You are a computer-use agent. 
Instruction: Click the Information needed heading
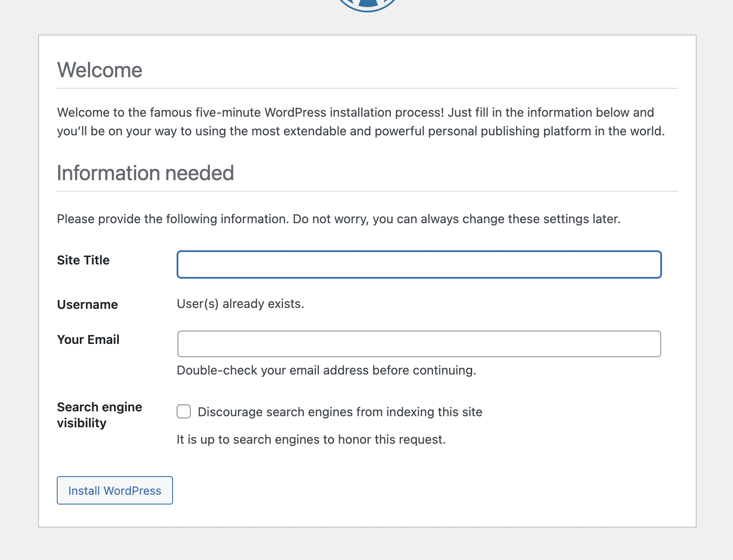point(146,173)
